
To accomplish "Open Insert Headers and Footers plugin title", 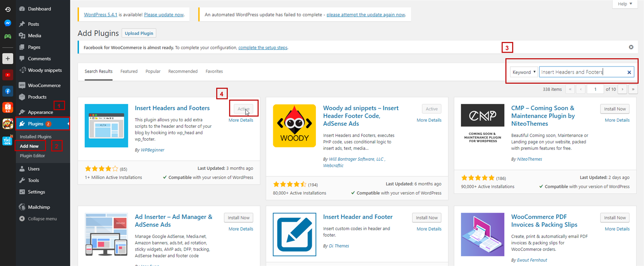I will pos(172,108).
